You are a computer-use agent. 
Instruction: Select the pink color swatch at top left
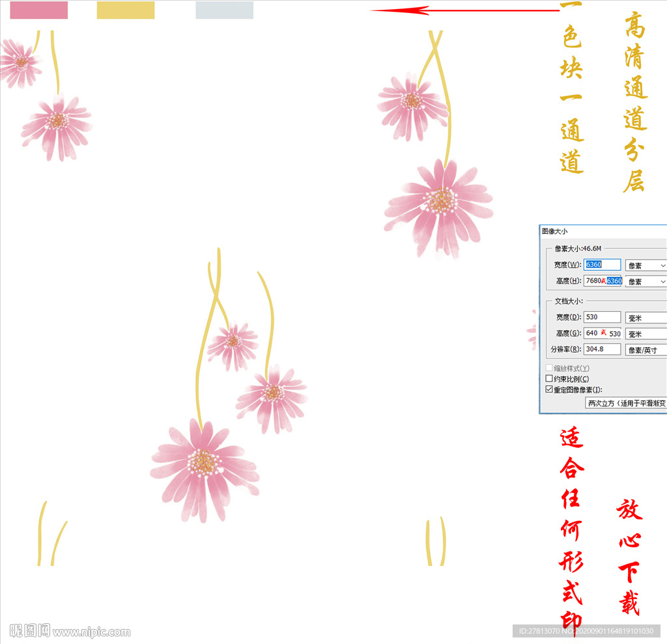(38, 11)
